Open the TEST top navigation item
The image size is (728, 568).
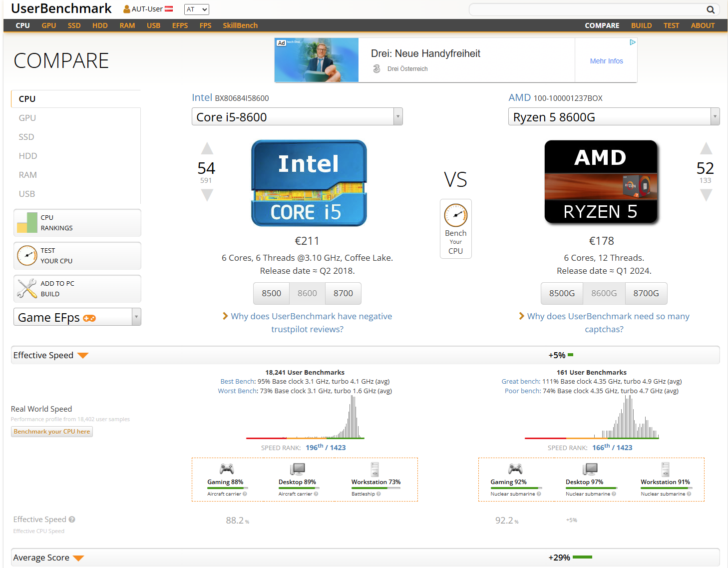pyautogui.click(x=672, y=25)
